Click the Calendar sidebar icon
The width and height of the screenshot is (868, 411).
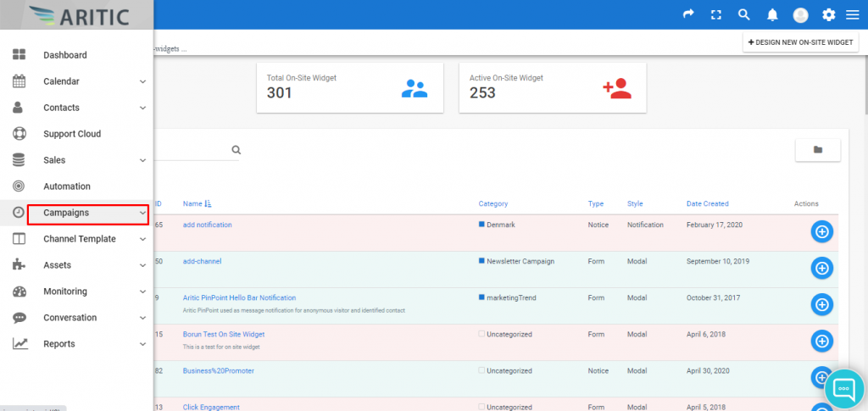(19, 81)
